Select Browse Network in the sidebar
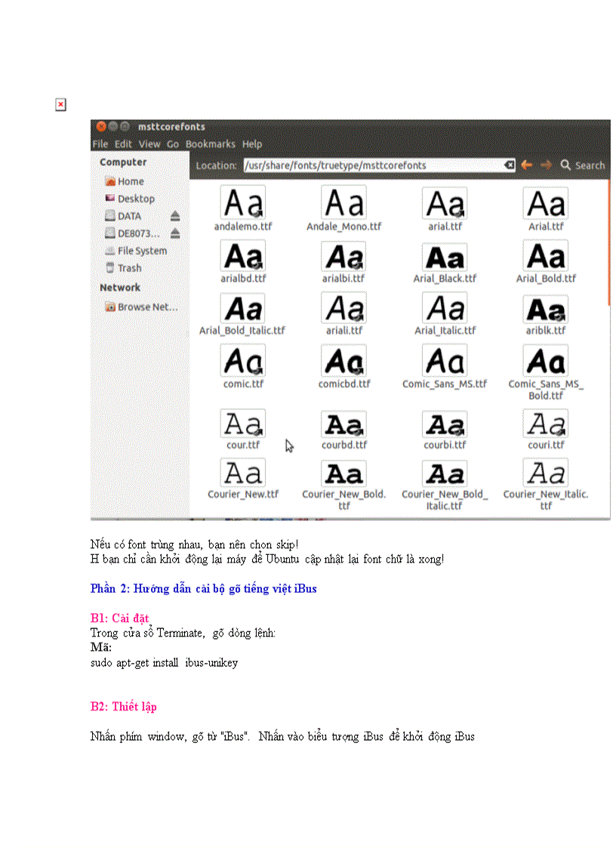Image resolution: width=616 pixels, height=848 pixels. (146, 307)
